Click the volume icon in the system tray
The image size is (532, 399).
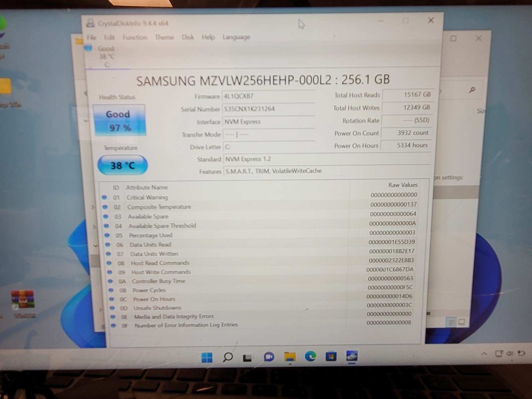tap(510, 353)
